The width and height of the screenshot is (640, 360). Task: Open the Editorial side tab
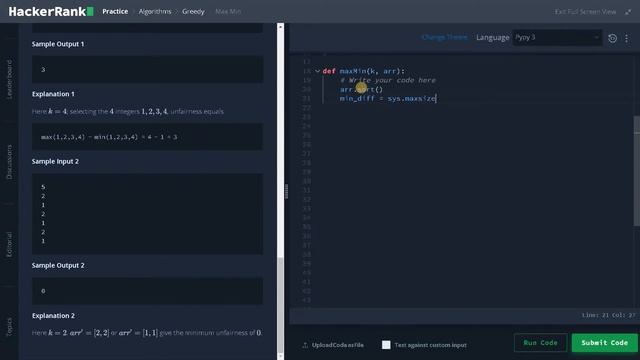[9, 244]
